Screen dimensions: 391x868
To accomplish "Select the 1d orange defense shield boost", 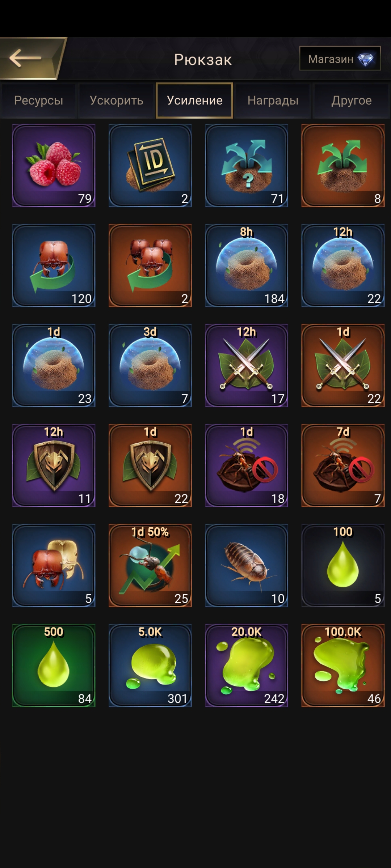I will pos(150,465).
